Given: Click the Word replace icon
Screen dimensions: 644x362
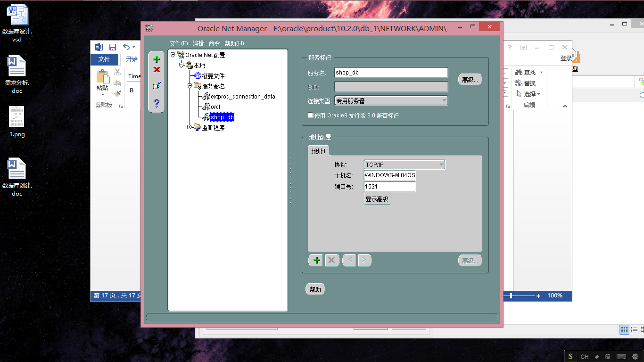Looking at the screenshot, I should point(519,83).
